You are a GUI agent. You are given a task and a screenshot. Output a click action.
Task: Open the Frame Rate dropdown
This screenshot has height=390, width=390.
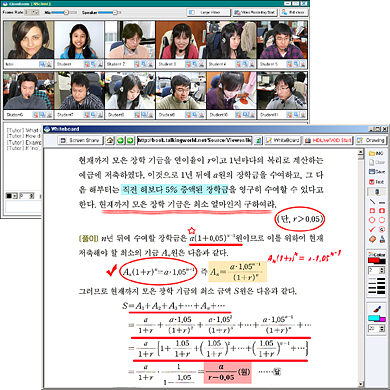(x=32, y=12)
